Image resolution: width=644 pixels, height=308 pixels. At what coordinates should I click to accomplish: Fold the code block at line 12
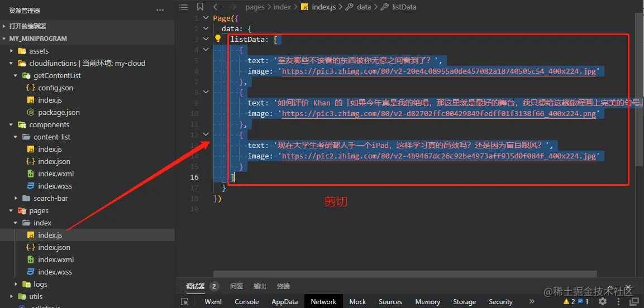click(x=206, y=134)
